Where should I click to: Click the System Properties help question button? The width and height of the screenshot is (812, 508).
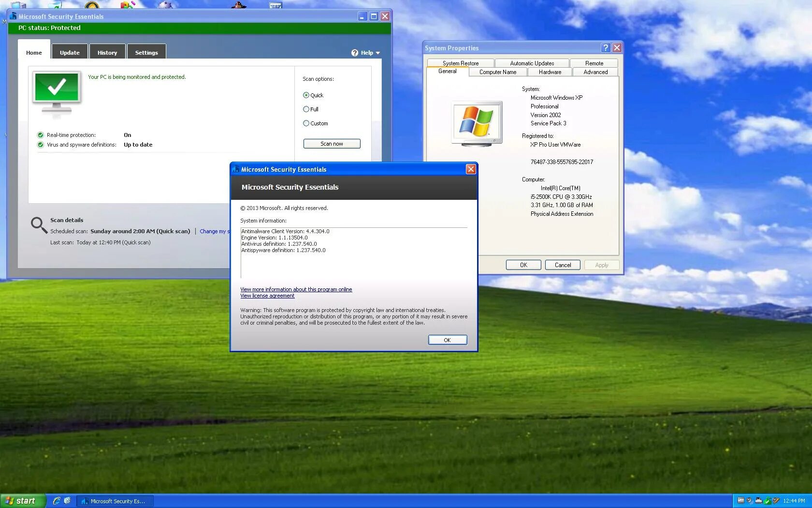click(x=606, y=47)
